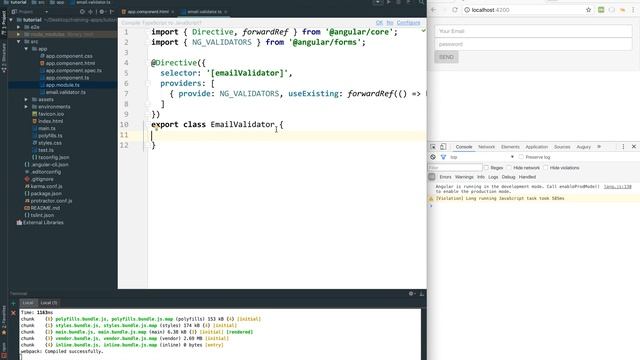The height and width of the screenshot is (360, 640).
Task: Click OK in compile TypeScript banner
Action: [x=379, y=23]
